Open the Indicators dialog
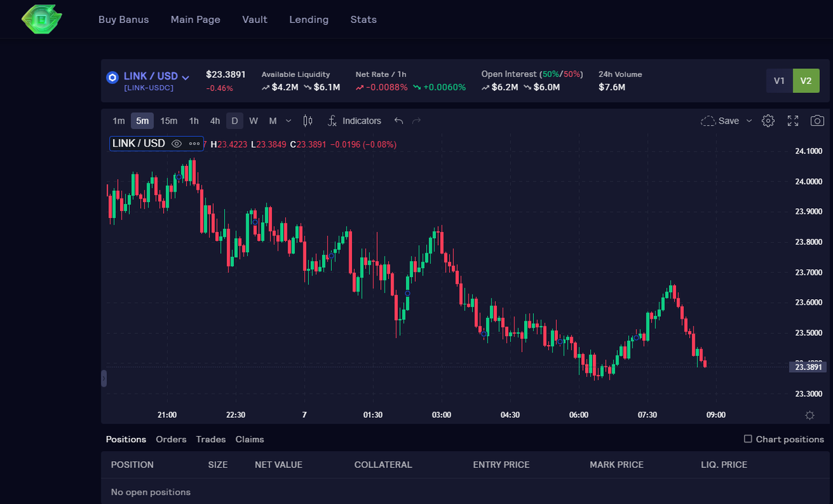This screenshot has width=833, height=504. click(355, 121)
